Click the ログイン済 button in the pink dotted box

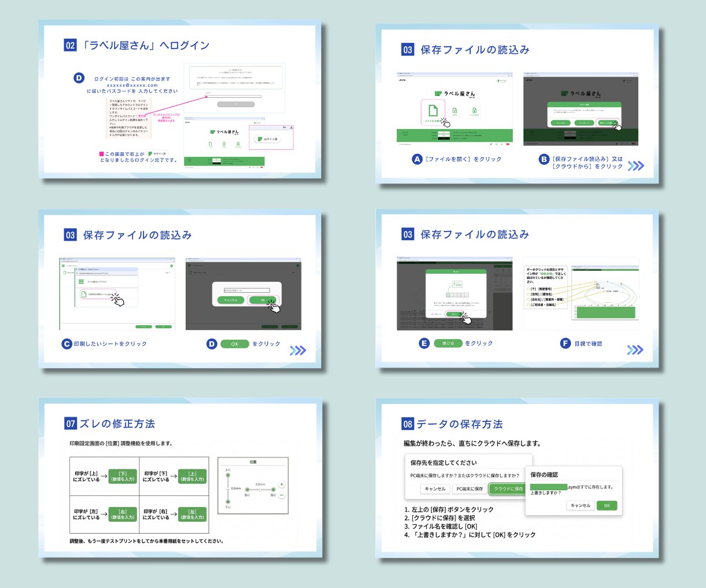tap(267, 139)
